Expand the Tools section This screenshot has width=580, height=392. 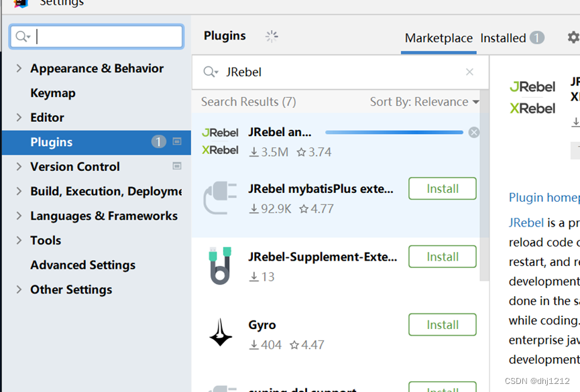[19, 241]
